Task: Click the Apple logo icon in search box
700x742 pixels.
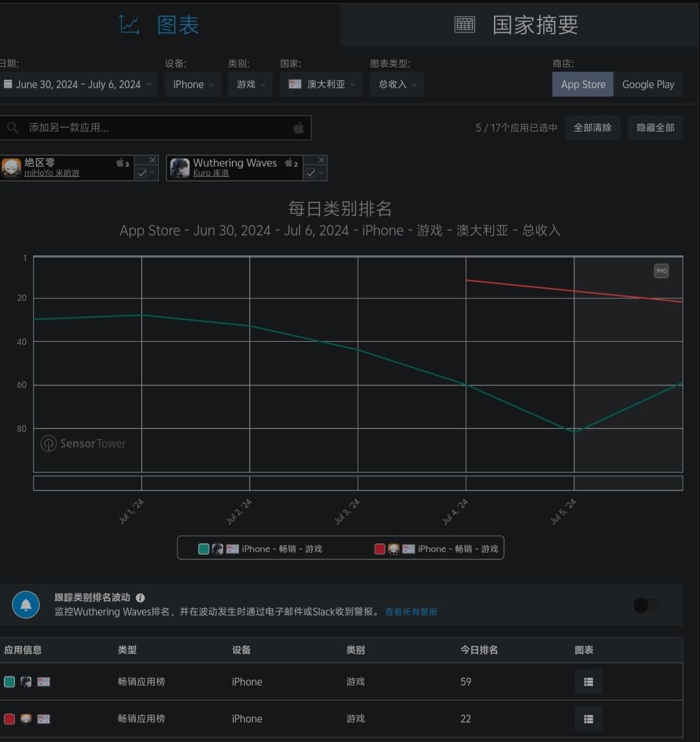Action: coord(298,128)
